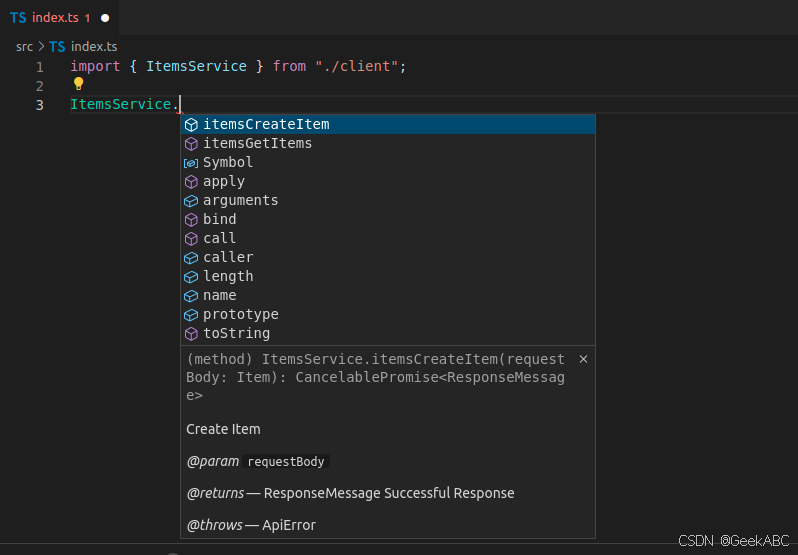The image size is (798, 555).
Task: Click the prototype property icon
Action: pos(191,315)
